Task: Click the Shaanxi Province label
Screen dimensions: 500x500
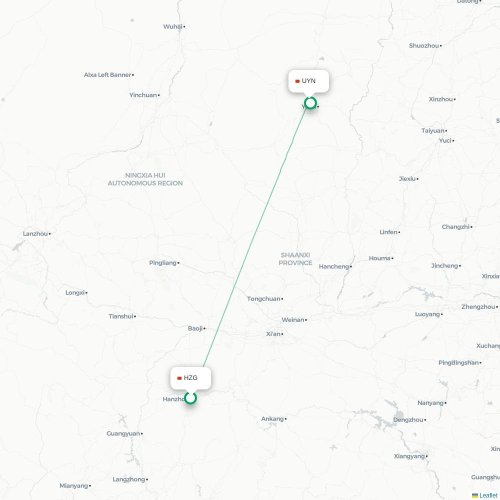Action: coord(295,259)
